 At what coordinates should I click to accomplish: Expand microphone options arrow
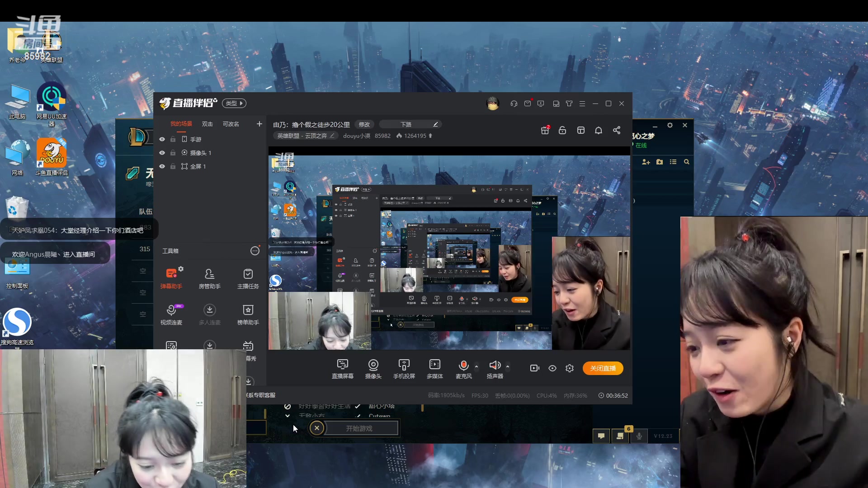[476, 366]
